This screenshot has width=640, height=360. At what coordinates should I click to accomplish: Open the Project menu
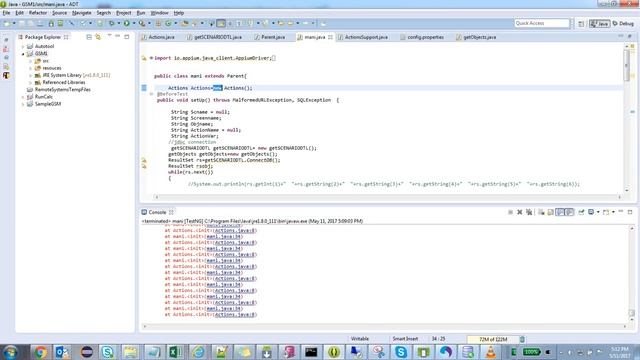point(124,13)
